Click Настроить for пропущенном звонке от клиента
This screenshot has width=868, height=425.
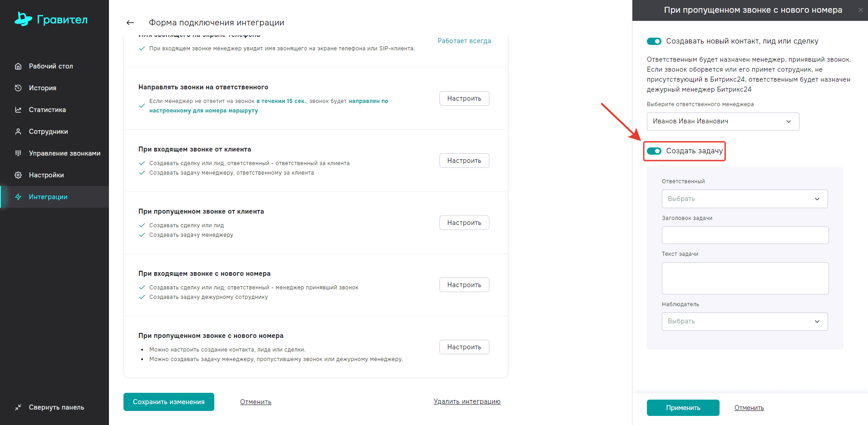pyautogui.click(x=464, y=223)
